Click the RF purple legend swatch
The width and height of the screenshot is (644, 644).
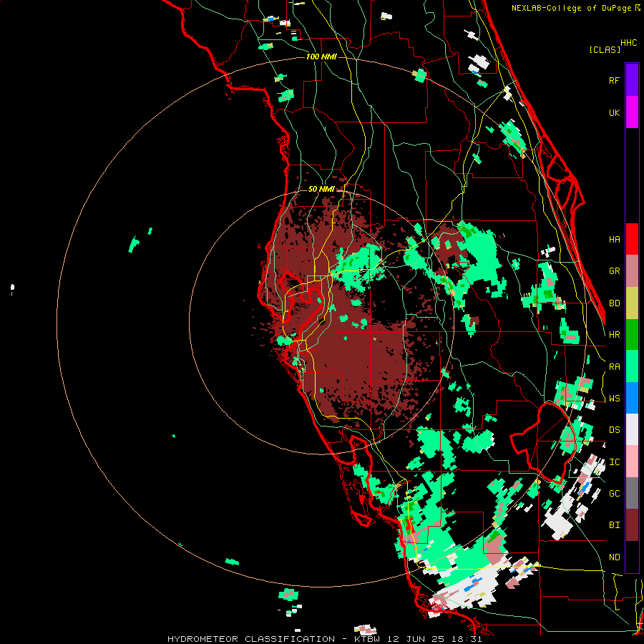tap(632, 80)
